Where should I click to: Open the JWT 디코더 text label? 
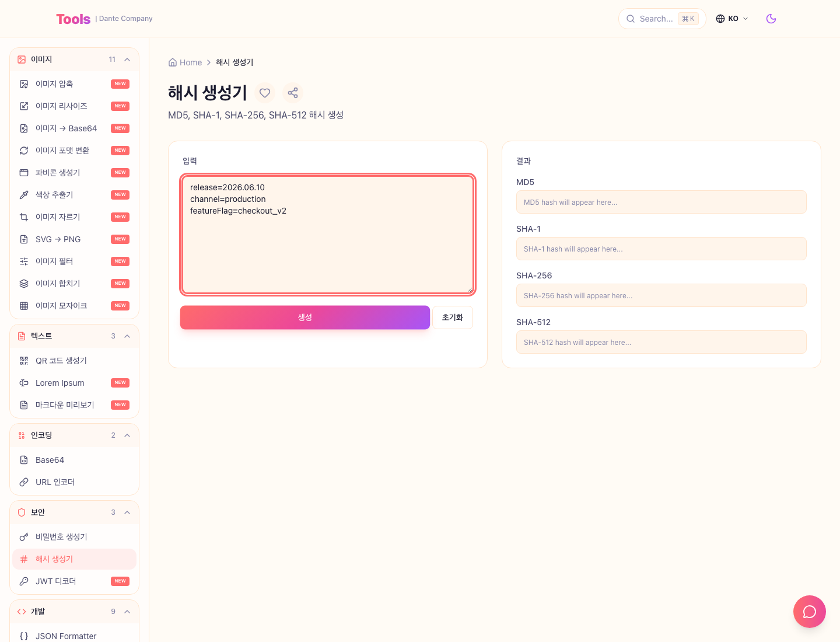pyautogui.click(x=56, y=581)
